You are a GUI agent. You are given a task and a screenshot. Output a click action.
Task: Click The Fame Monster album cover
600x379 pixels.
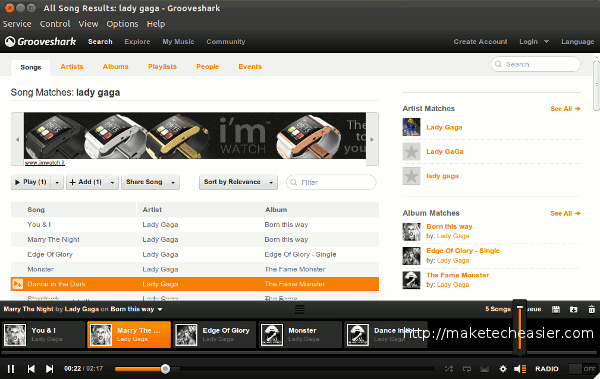tap(411, 280)
